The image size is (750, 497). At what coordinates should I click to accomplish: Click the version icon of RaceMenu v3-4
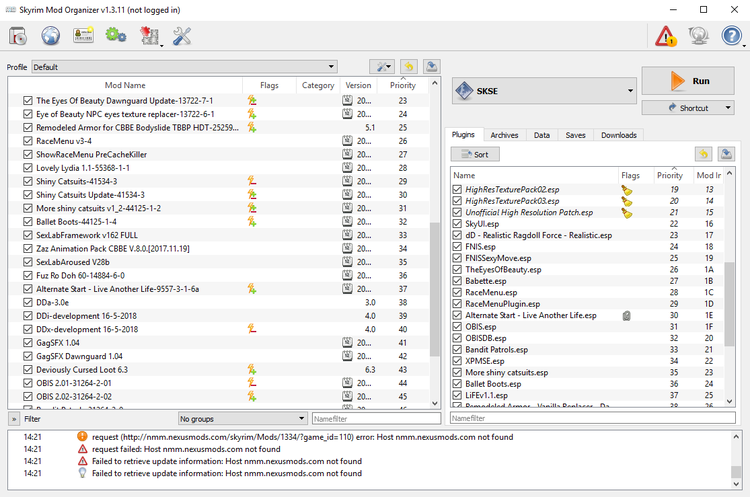coord(347,141)
